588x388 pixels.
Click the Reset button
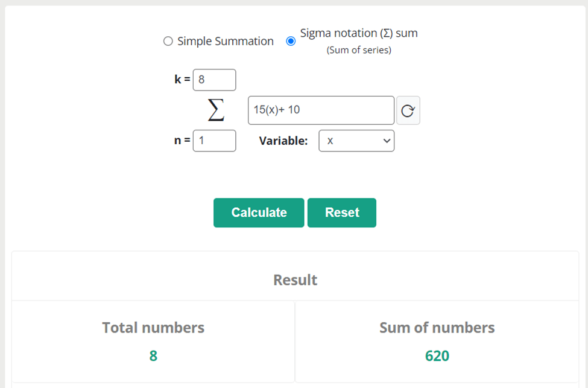click(x=342, y=213)
